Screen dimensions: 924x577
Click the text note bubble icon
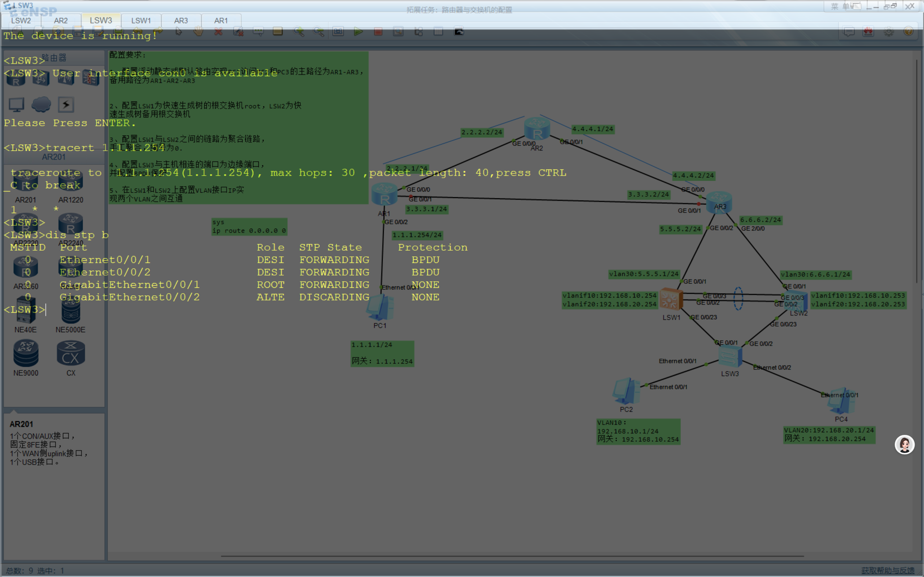258,32
